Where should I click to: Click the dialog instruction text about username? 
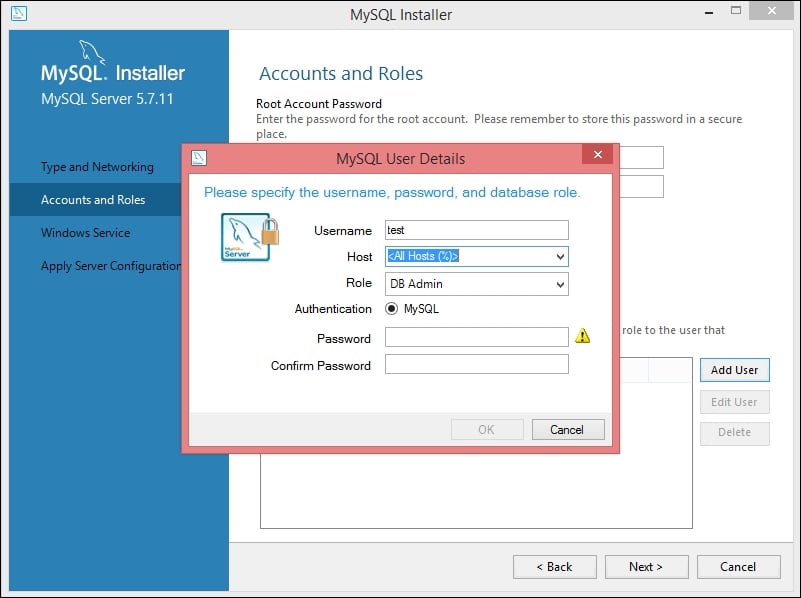point(392,193)
